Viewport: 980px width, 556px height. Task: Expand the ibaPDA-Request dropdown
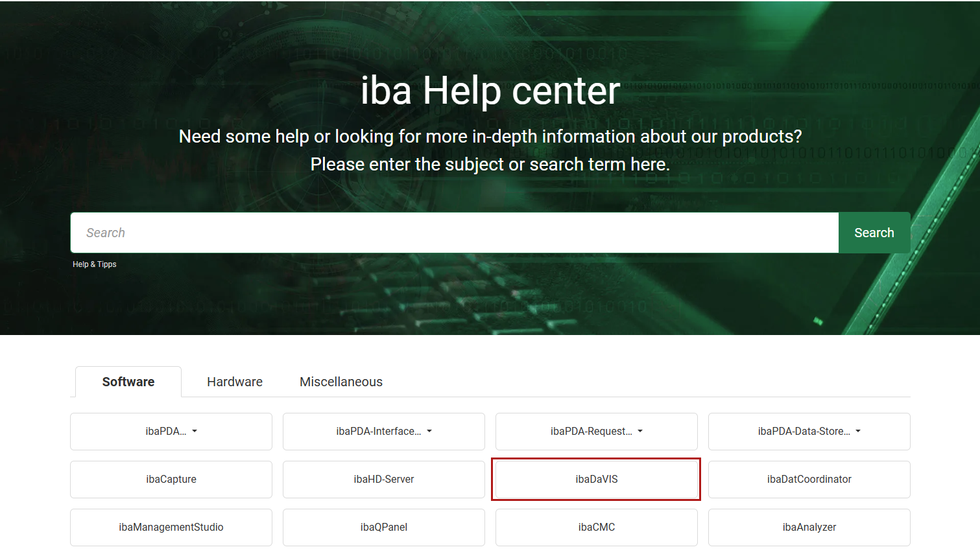597,432
